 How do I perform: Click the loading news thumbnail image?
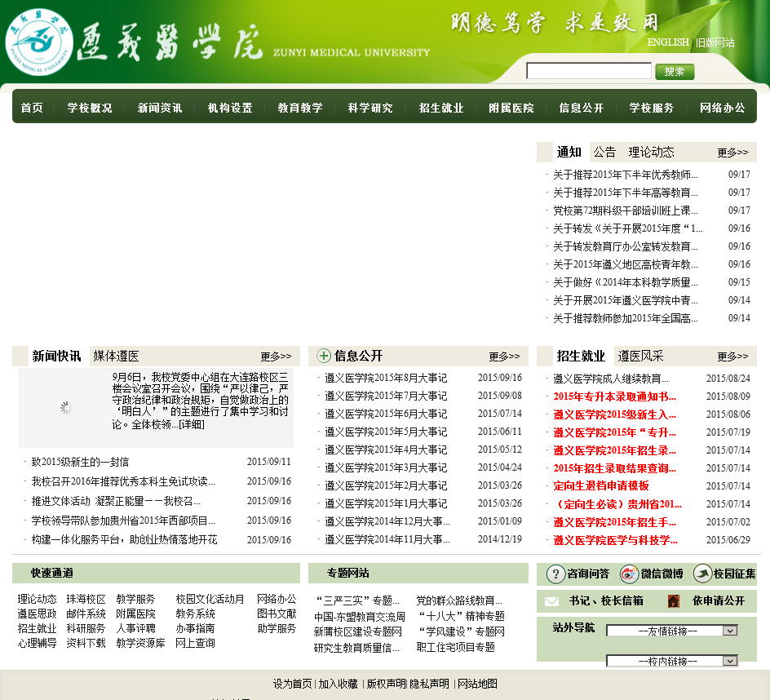coord(66,407)
